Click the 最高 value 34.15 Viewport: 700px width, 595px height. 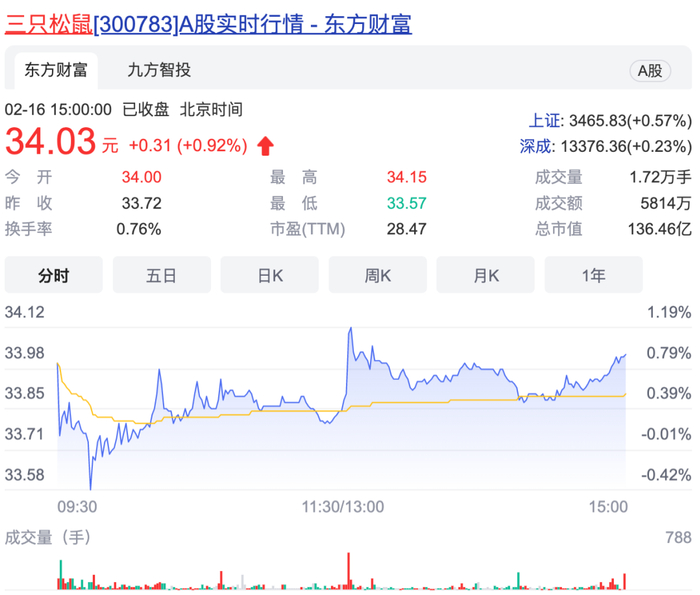407,177
